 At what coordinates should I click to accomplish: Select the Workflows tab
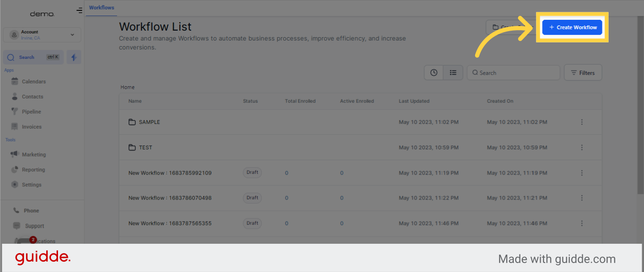tap(101, 8)
